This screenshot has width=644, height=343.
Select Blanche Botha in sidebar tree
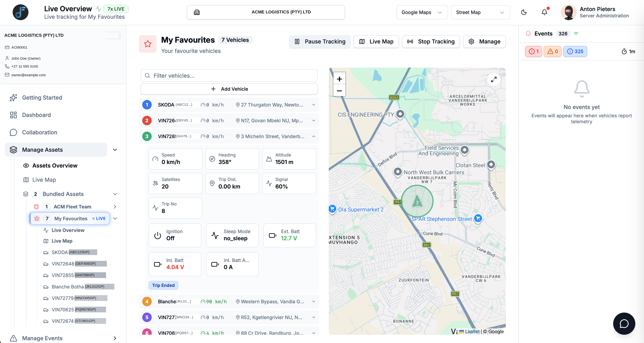pyautogui.click(x=78, y=287)
